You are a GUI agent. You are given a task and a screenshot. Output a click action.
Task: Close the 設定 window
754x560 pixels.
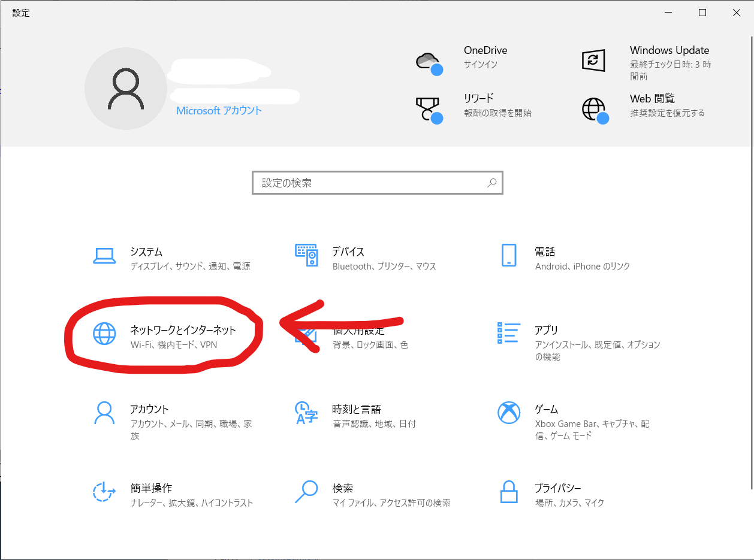pos(736,13)
